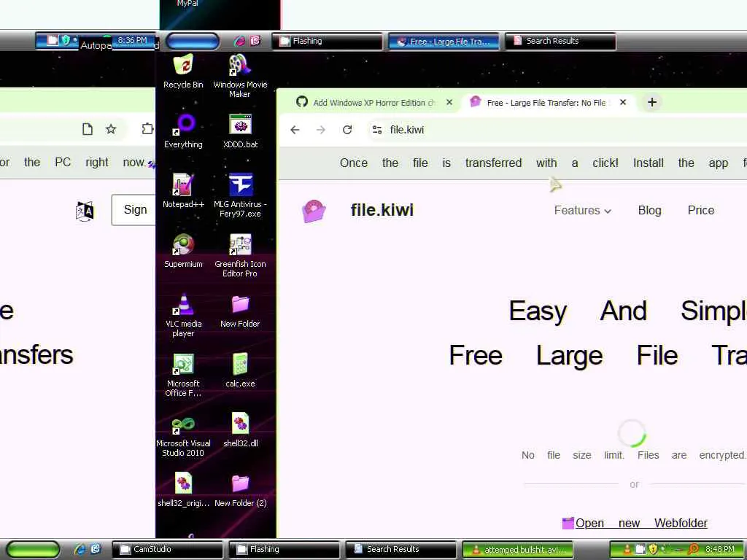Click the file.kiwi brand name
The width and height of the screenshot is (747, 560).
[382, 210]
